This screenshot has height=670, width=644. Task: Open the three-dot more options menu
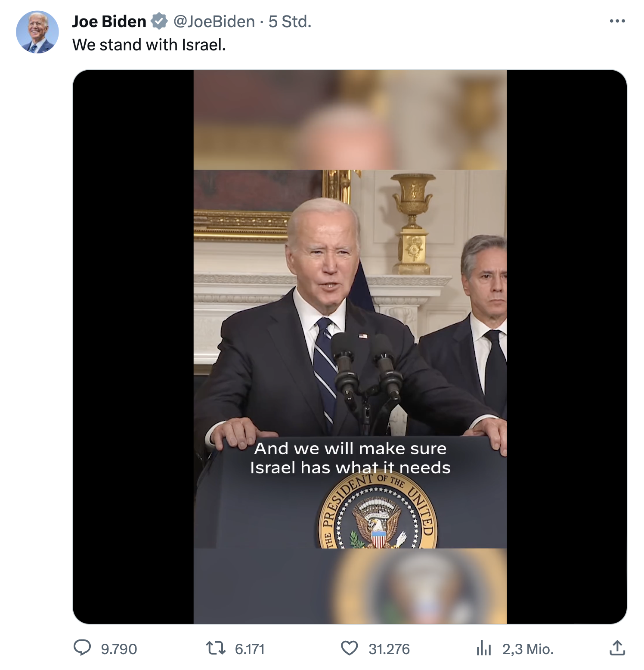click(x=617, y=21)
